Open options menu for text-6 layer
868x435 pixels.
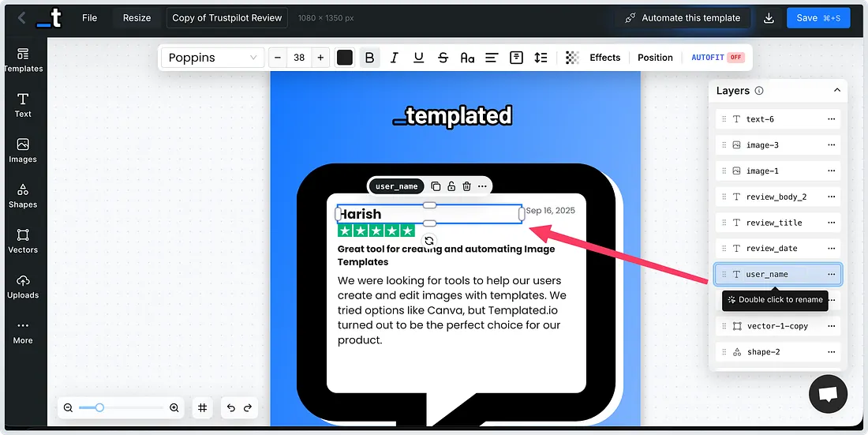click(x=832, y=119)
